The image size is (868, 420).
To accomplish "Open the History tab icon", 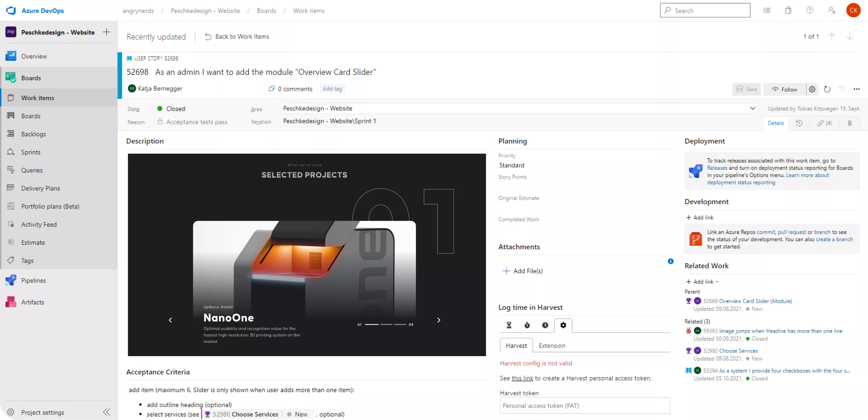I will tap(799, 123).
